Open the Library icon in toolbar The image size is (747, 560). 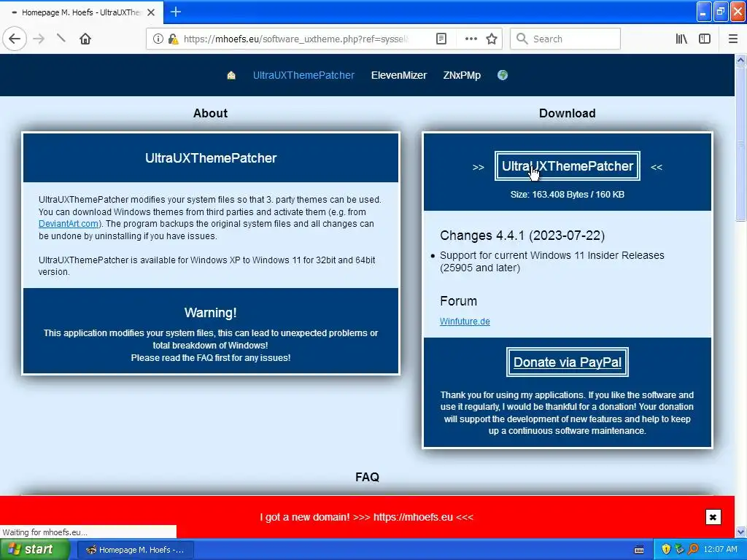coord(681,39)
